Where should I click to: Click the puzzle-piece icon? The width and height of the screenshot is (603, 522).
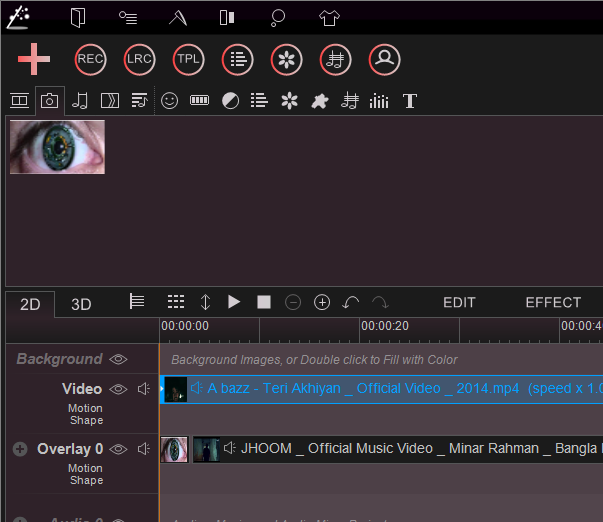coord(320,101)
